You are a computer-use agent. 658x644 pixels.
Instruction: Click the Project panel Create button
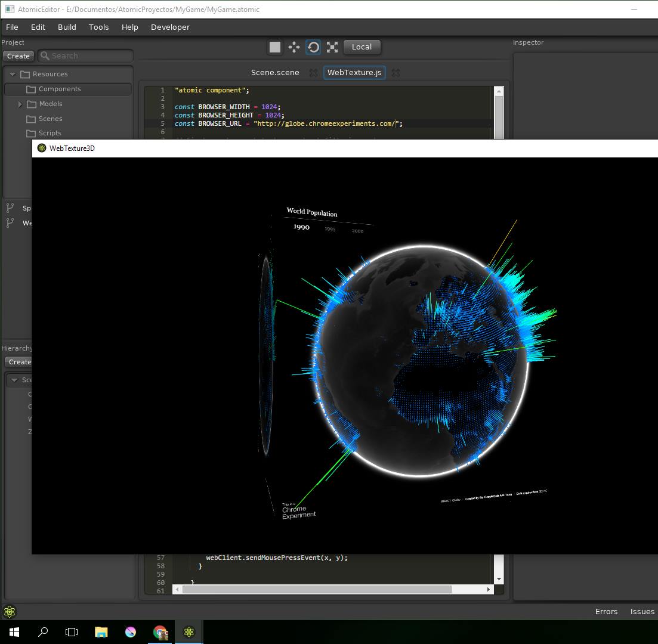18,56
